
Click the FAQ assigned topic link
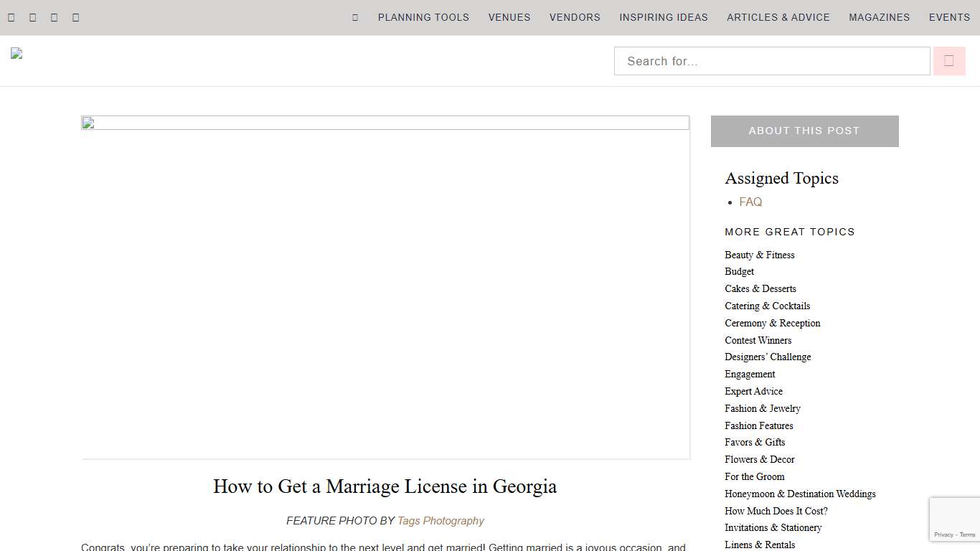(x=750, y=202)
